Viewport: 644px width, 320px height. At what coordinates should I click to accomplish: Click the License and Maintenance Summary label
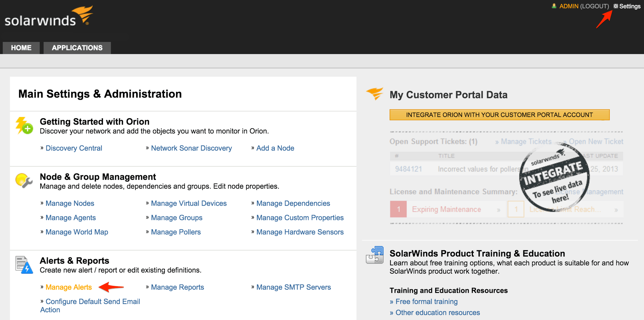[453, 192]
